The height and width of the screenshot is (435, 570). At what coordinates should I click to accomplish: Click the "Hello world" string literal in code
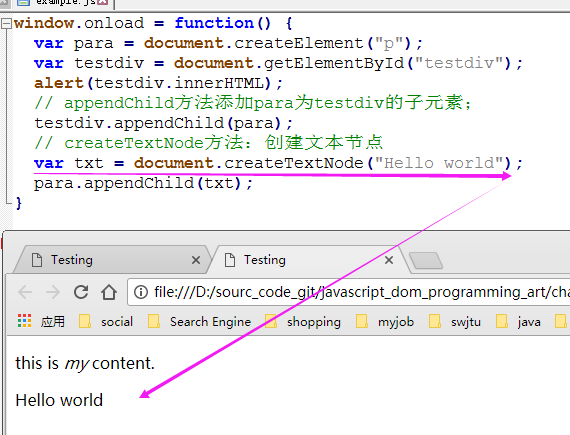click(439, 163)
